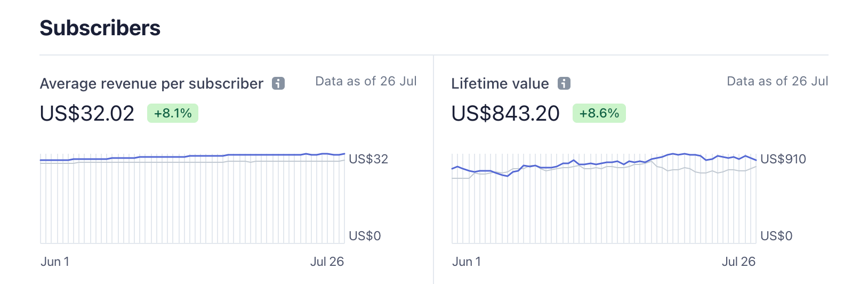Image resolution: width=868 pixels, height=284 pixels.
Task: Click Jun 1 under the lifetime value chart
Action: pyautogui.click(x=467, y=262)
